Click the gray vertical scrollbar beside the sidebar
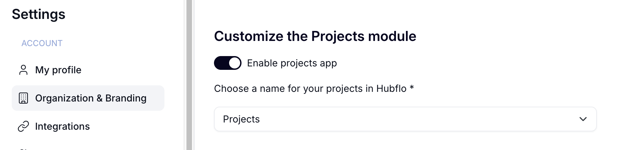 (189, 75)
